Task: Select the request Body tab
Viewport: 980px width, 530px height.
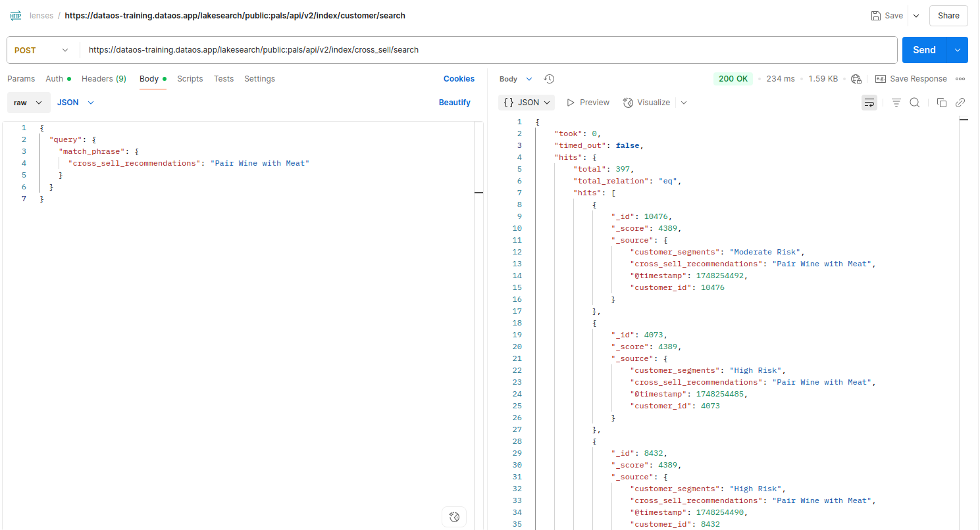Action: 153,79
